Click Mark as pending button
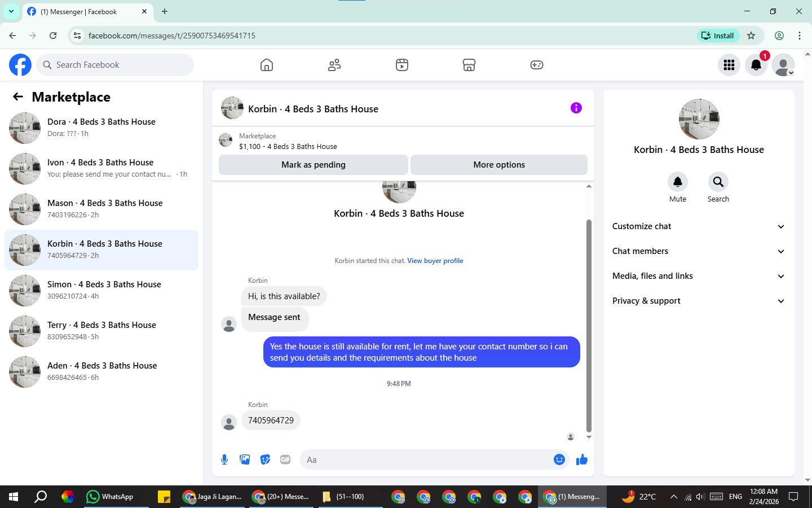Viewport: 812px width, 508px height. click(x=314, y=165)
